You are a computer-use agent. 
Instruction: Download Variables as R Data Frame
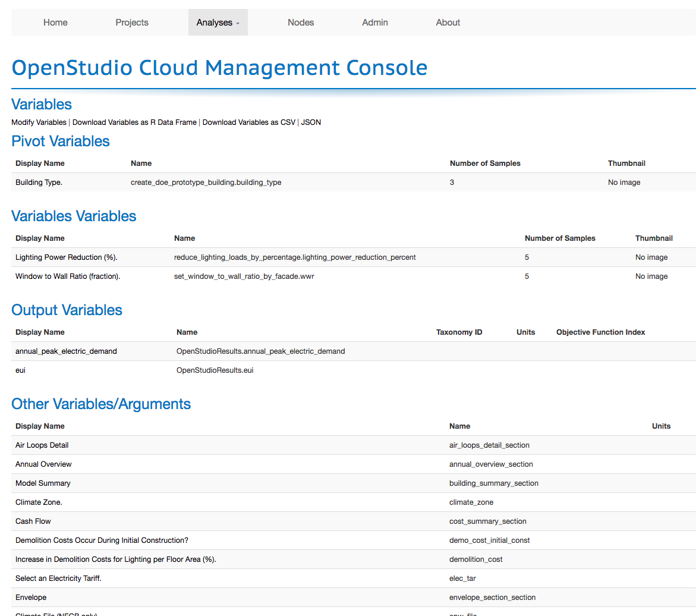[134, 122]
